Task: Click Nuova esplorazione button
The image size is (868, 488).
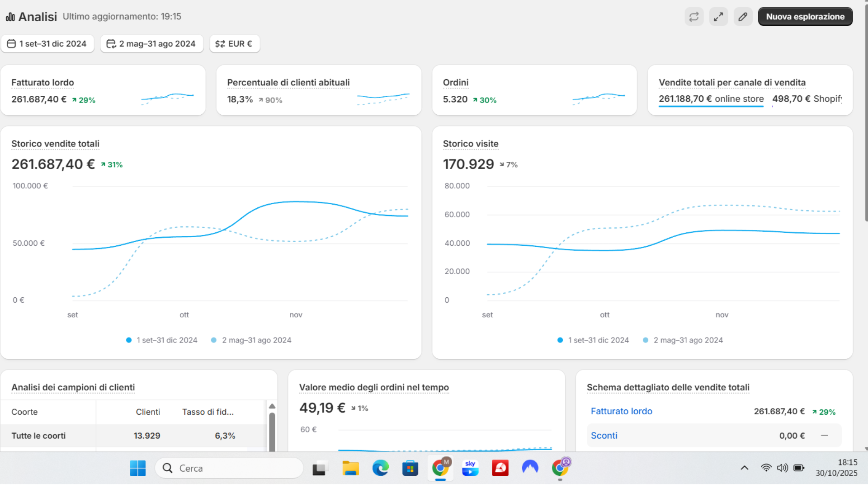Action: pyautogui.click(x=805, y=17)
